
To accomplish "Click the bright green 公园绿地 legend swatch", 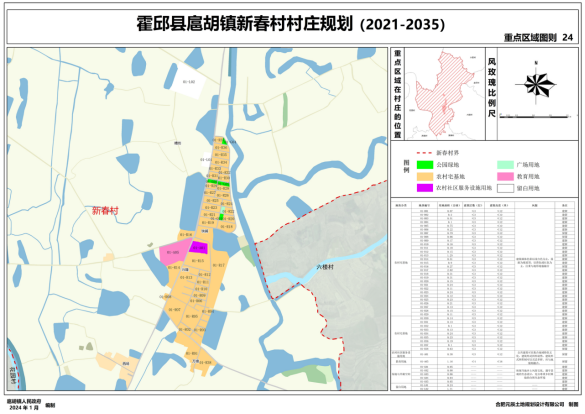I will (x=425, y=165).
